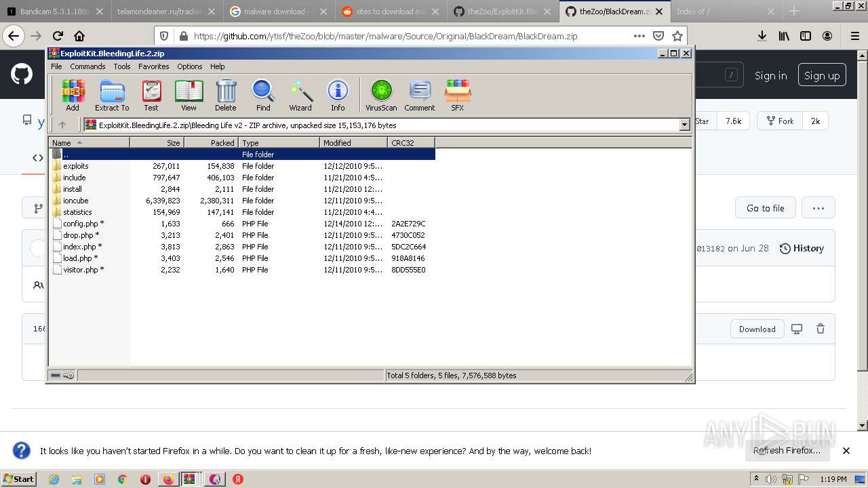Select the exploits folder row
This screenshot has height=488, width=868.
tap(241, 166)
